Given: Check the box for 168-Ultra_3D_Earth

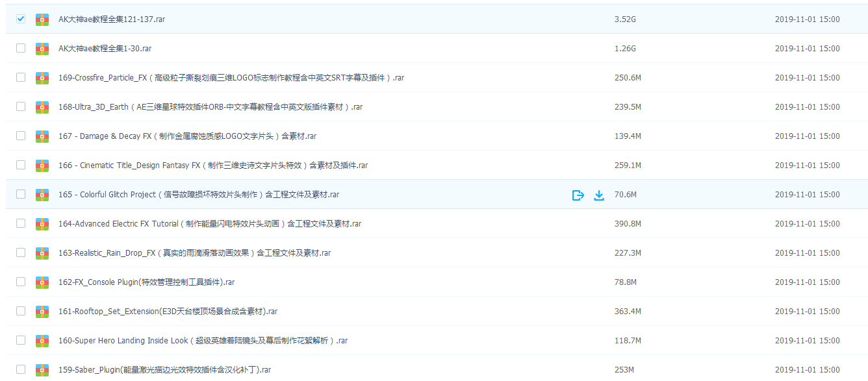Looking at the screenshot, I should (21, 106).
